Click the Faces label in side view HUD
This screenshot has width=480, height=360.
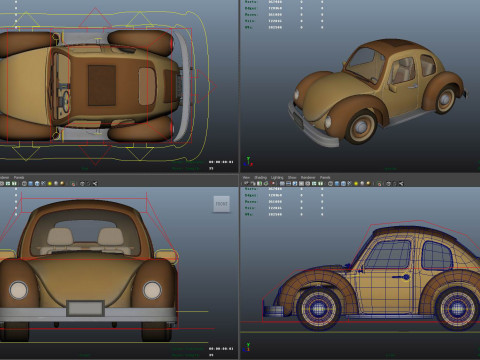pyautogui.click(x=250, y=202)
